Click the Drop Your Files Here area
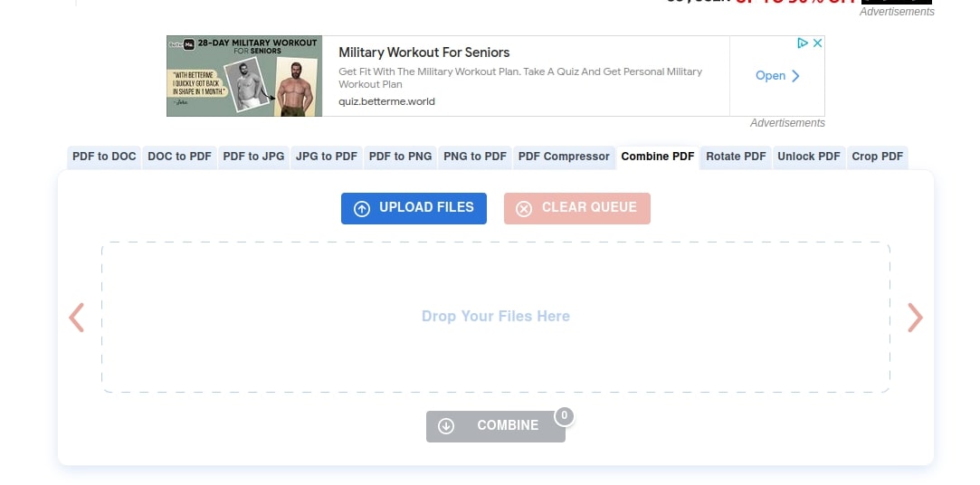Viewport: 980px width, 485px height. [x=496, y=317]
